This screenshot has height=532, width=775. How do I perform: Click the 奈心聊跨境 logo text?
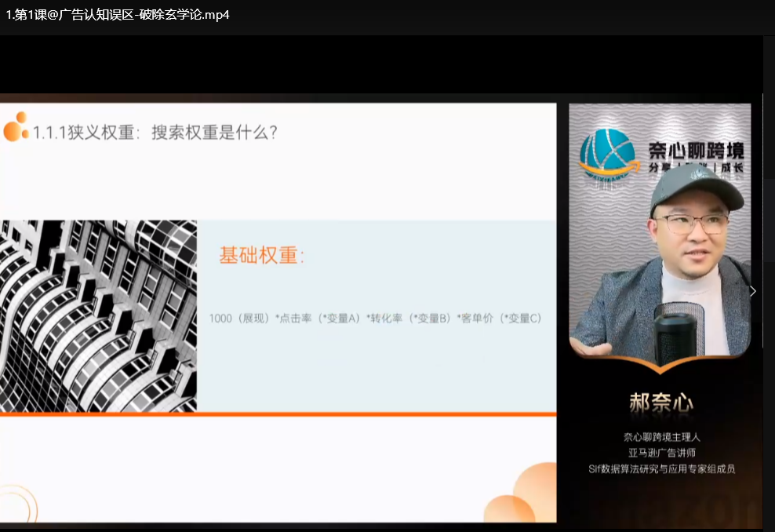(696, 151)
